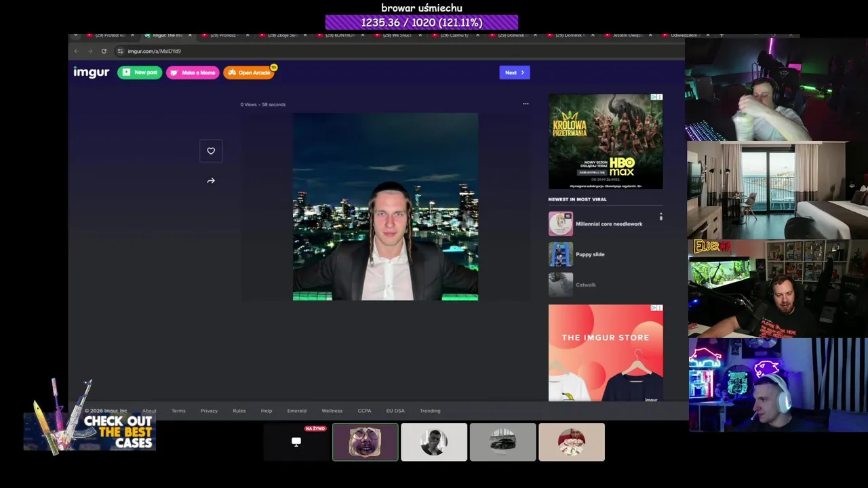The width and height of the screenshot is (868, 488).
Task: Click the heart favorite icon beside the image
Action: (x=211, y=151)
